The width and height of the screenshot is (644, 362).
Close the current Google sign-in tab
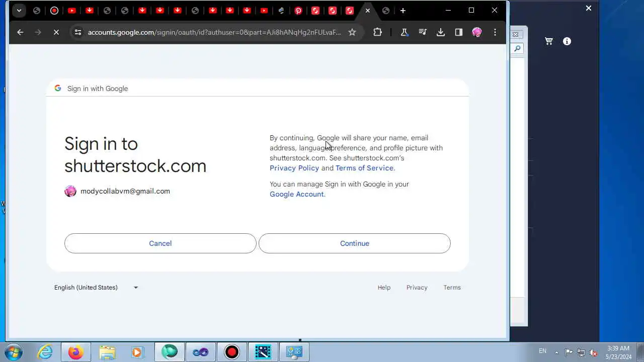(368, 10)
